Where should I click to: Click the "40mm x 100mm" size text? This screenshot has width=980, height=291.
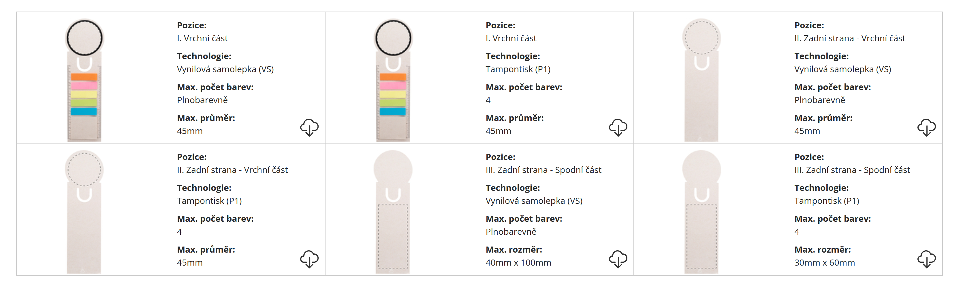518,263
